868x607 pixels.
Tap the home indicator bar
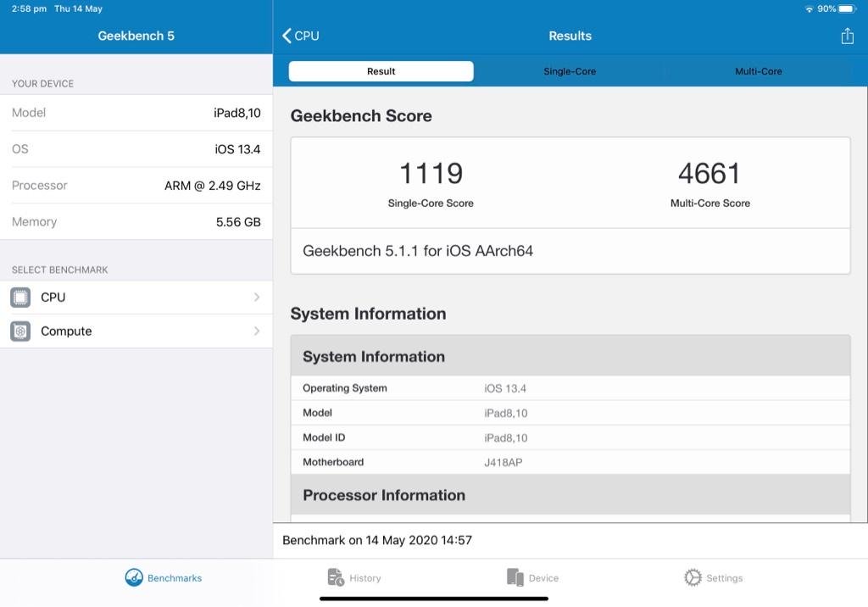point(434,599)
